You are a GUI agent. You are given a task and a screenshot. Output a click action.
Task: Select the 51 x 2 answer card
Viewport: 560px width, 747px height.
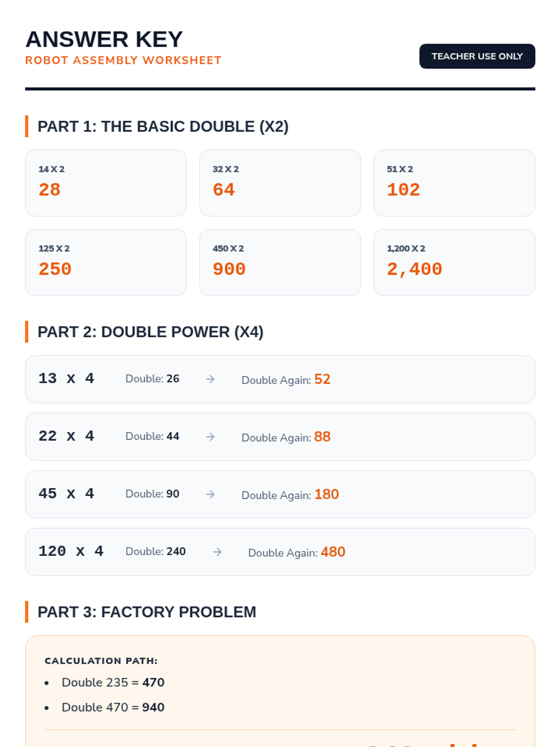454,183
